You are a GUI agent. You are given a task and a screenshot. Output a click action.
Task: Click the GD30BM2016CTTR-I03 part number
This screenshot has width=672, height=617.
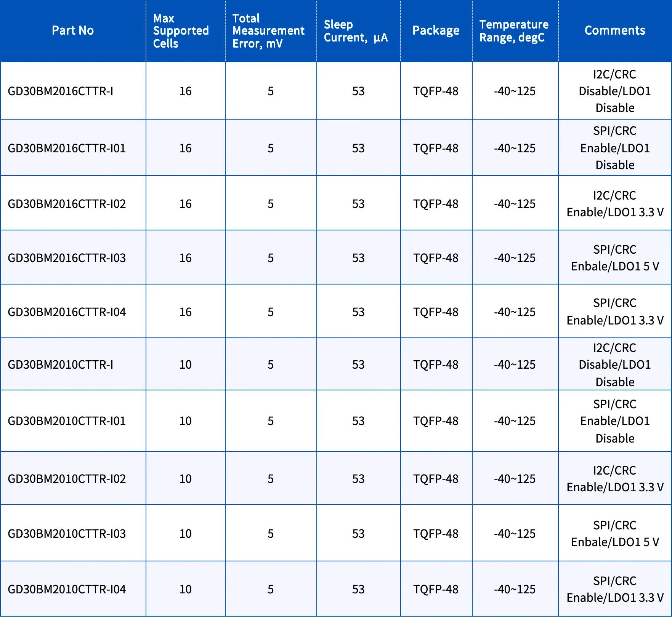click(x=67, y=258)
